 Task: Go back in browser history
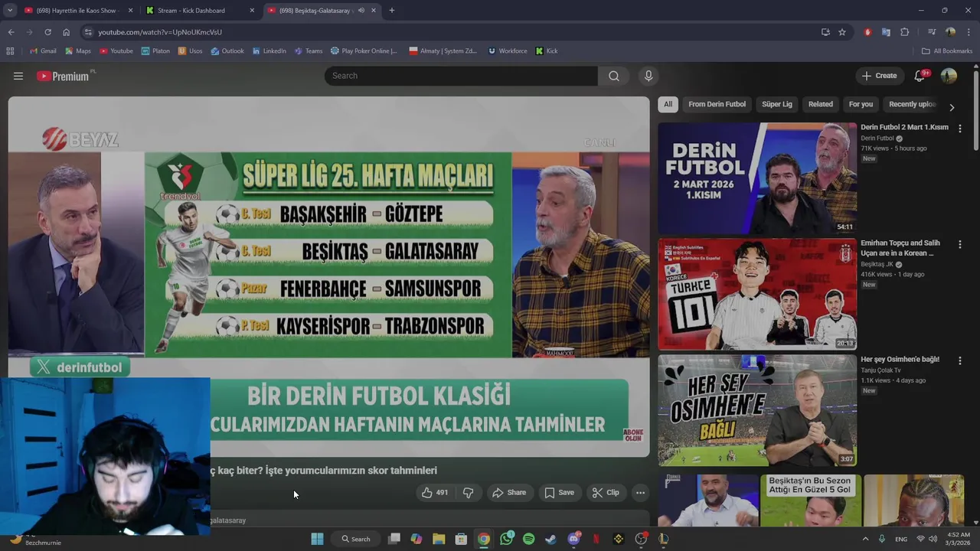tap(11, 32)
